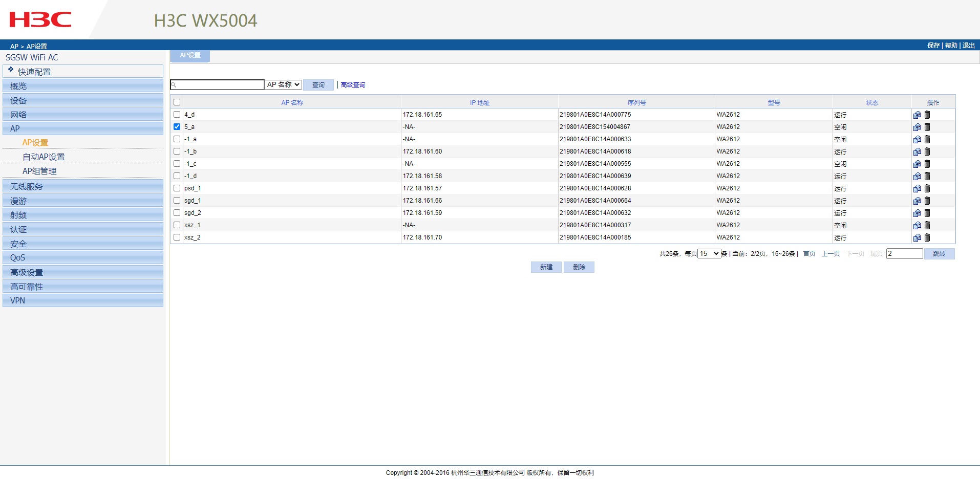Image resolution: width=980 pixels, height=479 pixels.
Task: Expand the 无线服务 sidebar section
Action: click(83, 186)
